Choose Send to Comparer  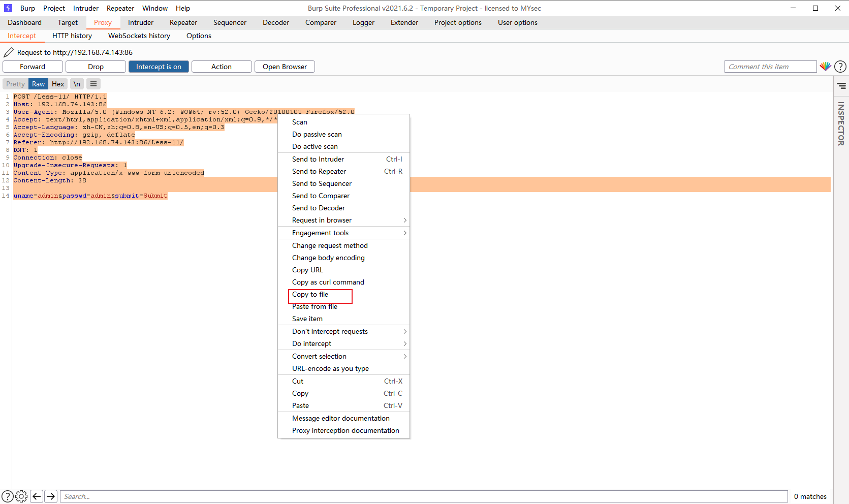coord(343,196)
